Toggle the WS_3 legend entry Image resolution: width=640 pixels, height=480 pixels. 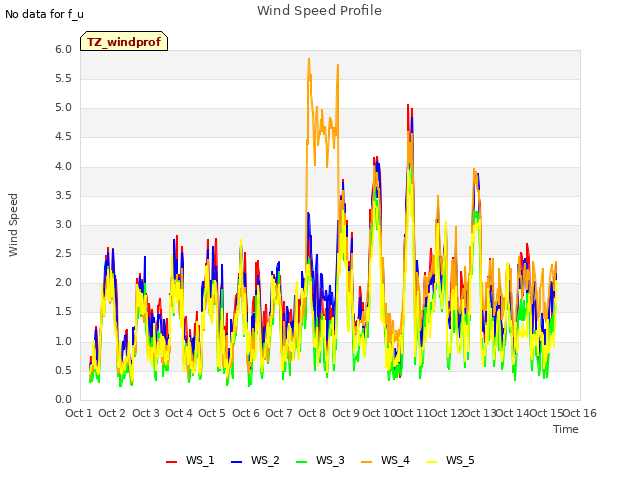click(320, 460)
